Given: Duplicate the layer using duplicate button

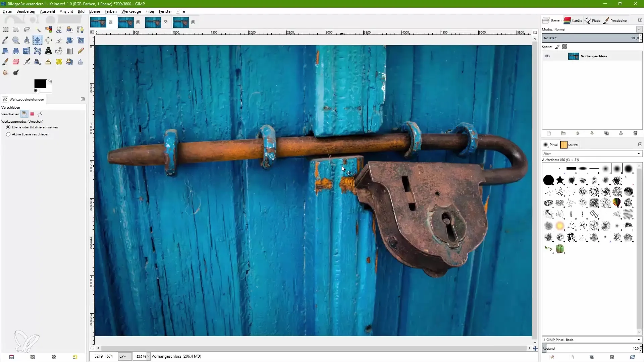Looking at the screenshot, I should [606, 133].
